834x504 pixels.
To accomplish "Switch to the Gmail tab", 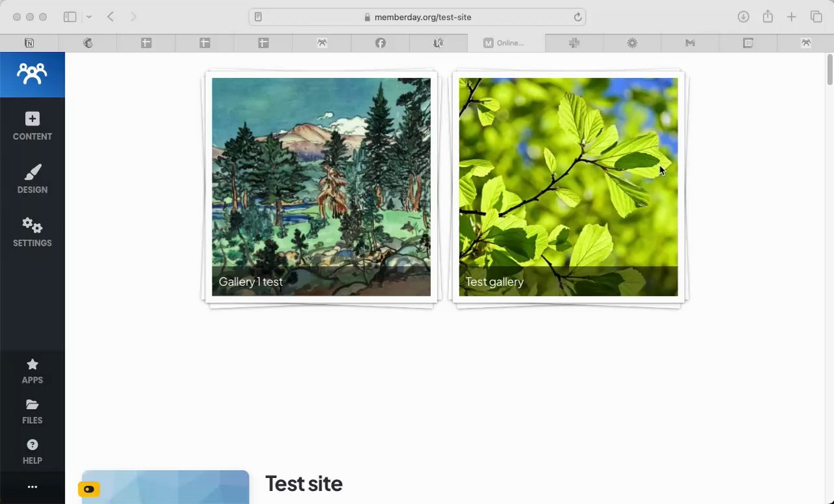I will coord(690,43).
